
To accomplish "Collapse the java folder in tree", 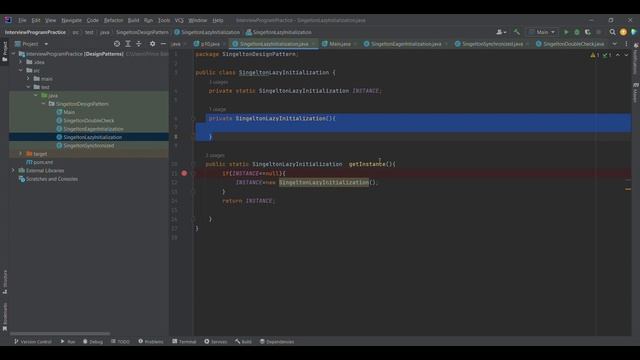I will (x=36, y=95).
